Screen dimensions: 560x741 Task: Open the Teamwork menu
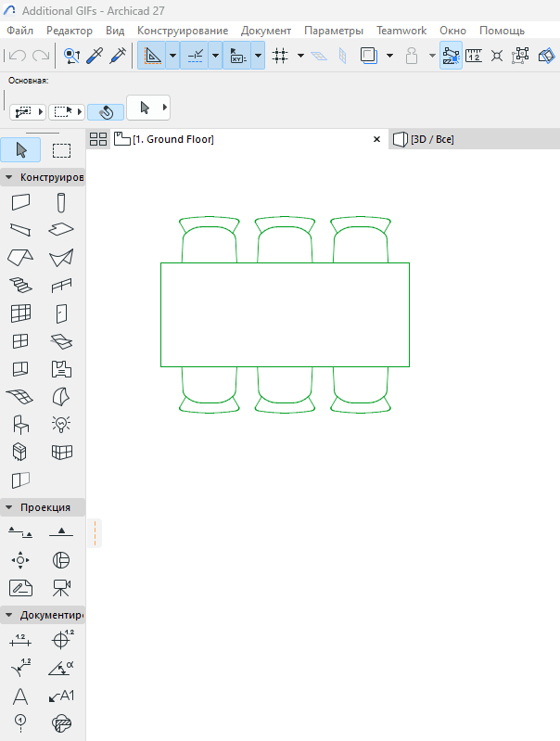[x=401, y=31]
